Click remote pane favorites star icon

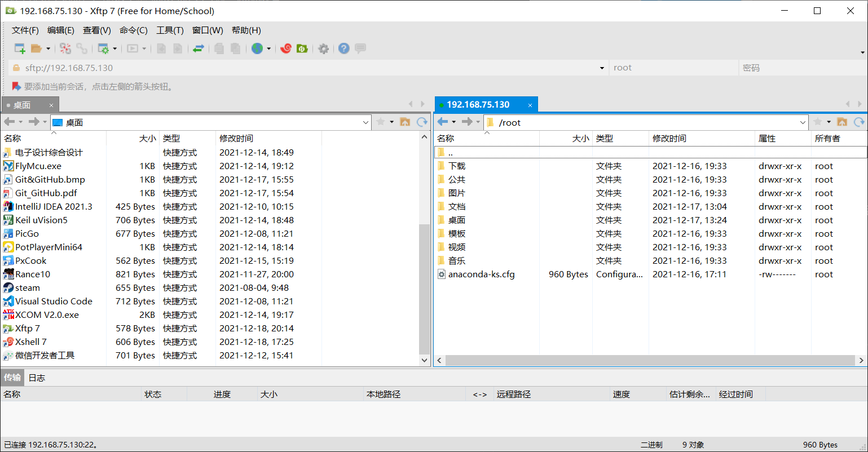point(818,122)
